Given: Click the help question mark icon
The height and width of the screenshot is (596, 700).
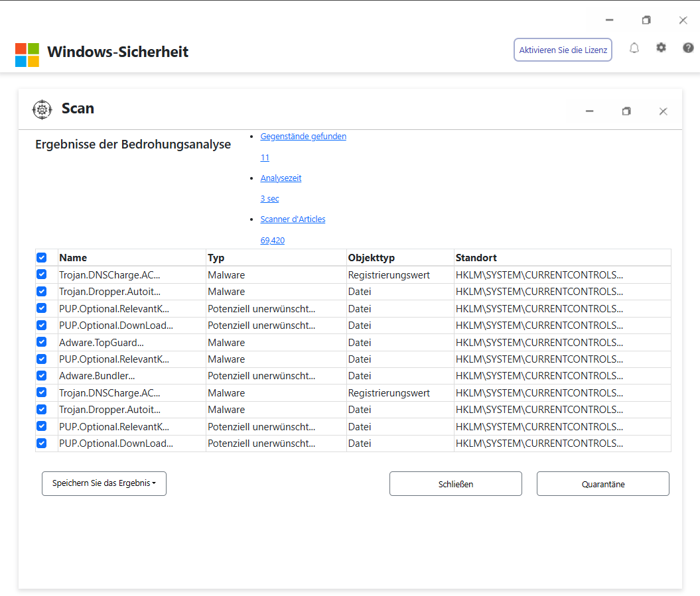Looking at the screenshot, I should [688, 48].
